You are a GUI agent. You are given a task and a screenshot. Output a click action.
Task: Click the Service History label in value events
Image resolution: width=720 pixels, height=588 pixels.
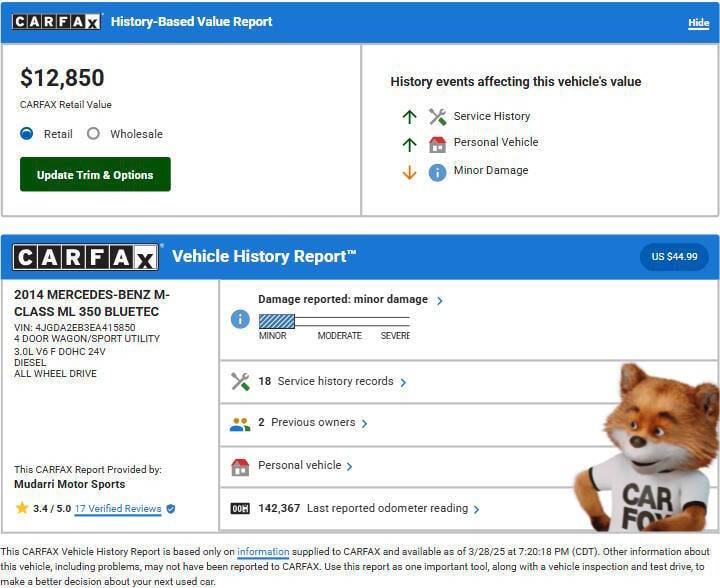(x=492, y=116)
